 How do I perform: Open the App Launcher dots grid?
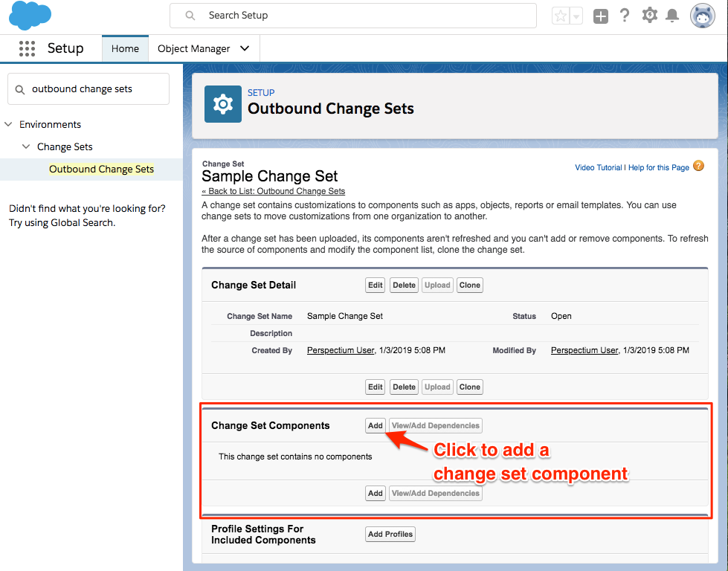(27, 49)
